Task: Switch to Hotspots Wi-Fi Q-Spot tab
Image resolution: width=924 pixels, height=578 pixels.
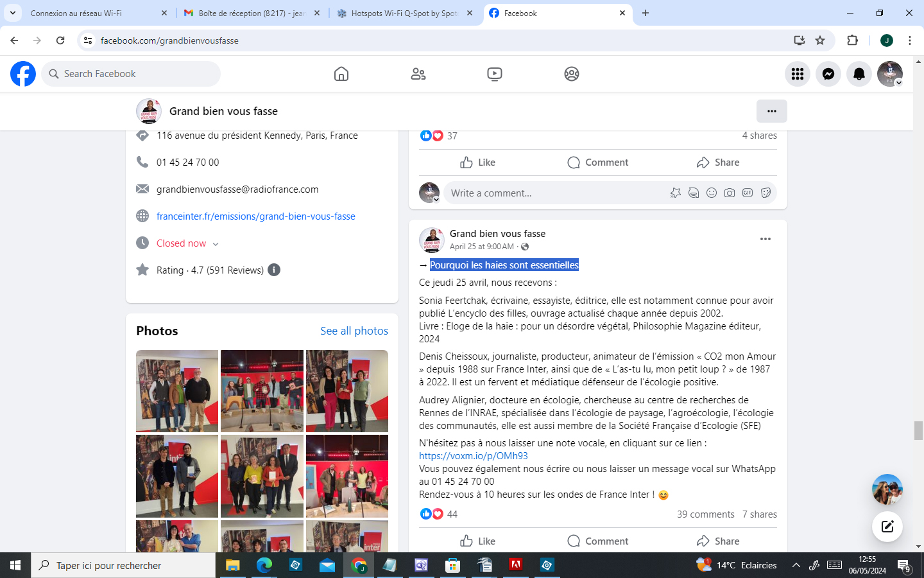Action: 406,13
